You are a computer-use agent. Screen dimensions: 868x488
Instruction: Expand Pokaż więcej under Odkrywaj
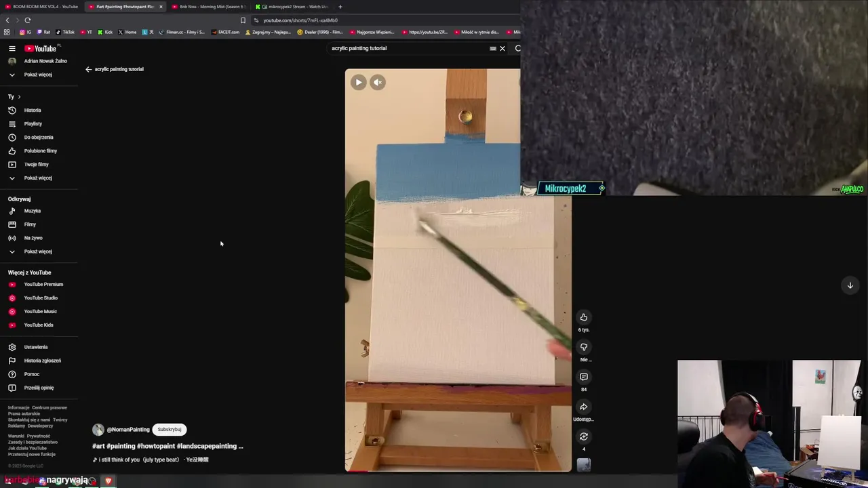pos(38,251)
